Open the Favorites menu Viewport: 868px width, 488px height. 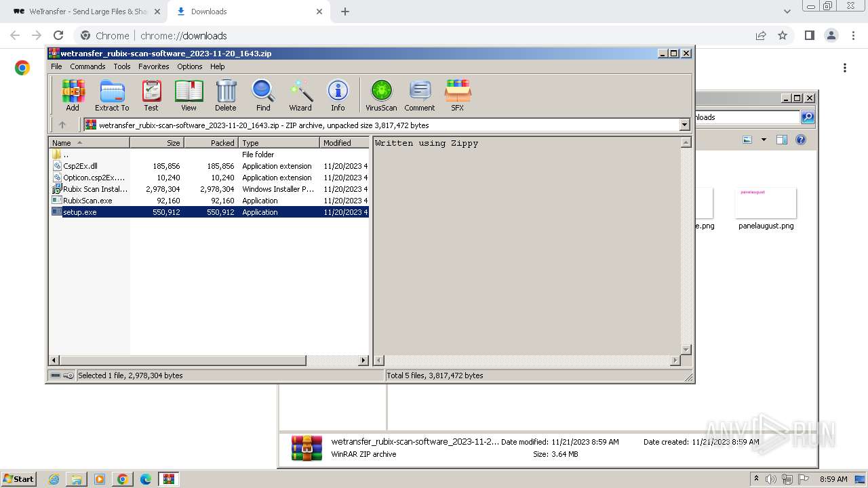coord(154,66)
